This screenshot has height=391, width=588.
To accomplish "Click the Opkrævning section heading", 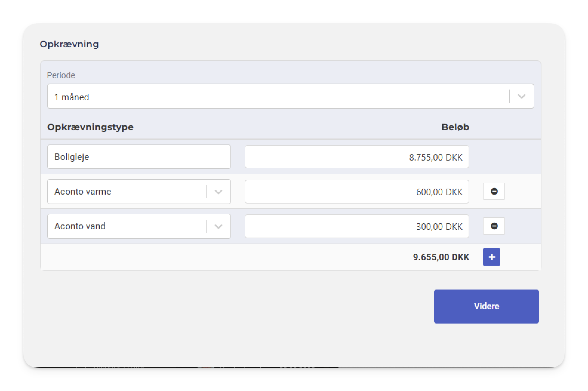I will click(69, 44).
